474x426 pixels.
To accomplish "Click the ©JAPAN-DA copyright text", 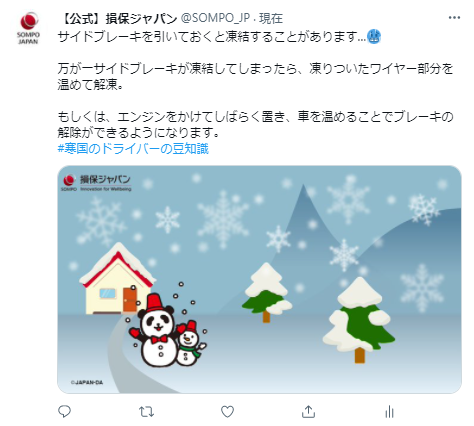I will pyautogui.click(x=87, y=382).
